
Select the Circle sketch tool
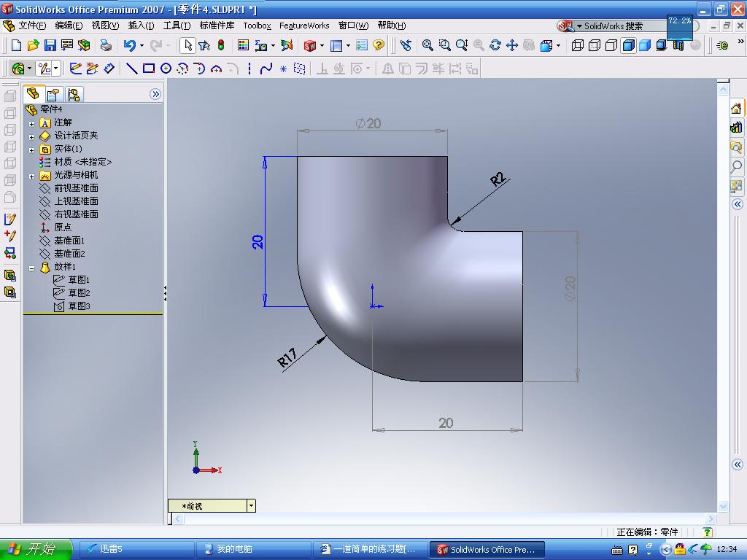point(166,69)
